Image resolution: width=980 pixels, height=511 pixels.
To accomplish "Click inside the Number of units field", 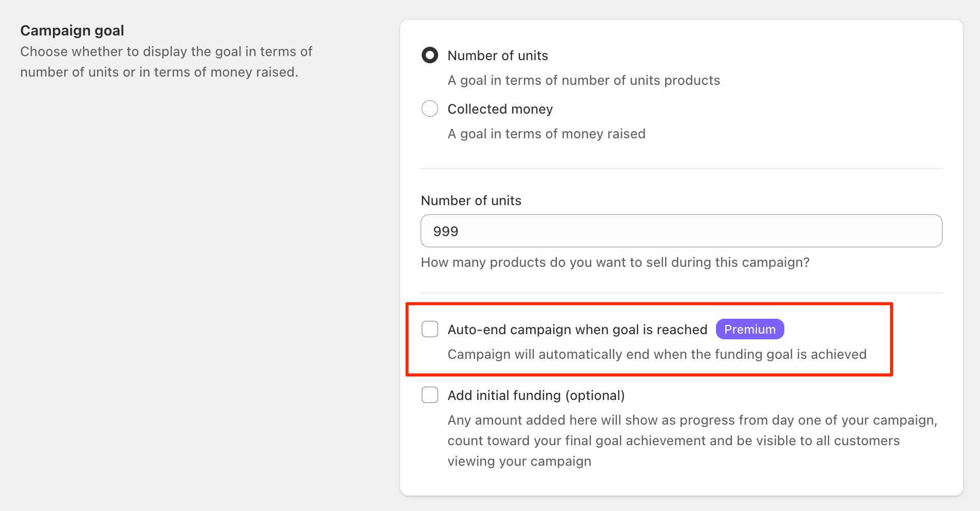I will coord(681,231).
